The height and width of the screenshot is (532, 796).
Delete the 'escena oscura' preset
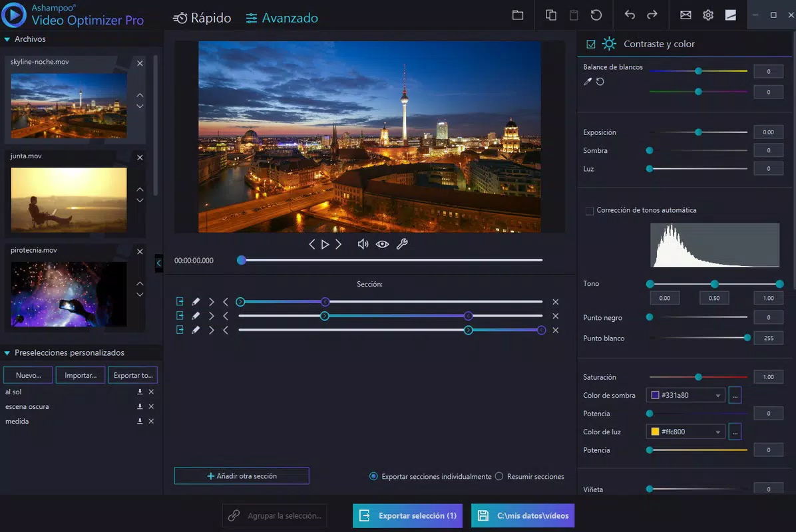click(151, 407)
